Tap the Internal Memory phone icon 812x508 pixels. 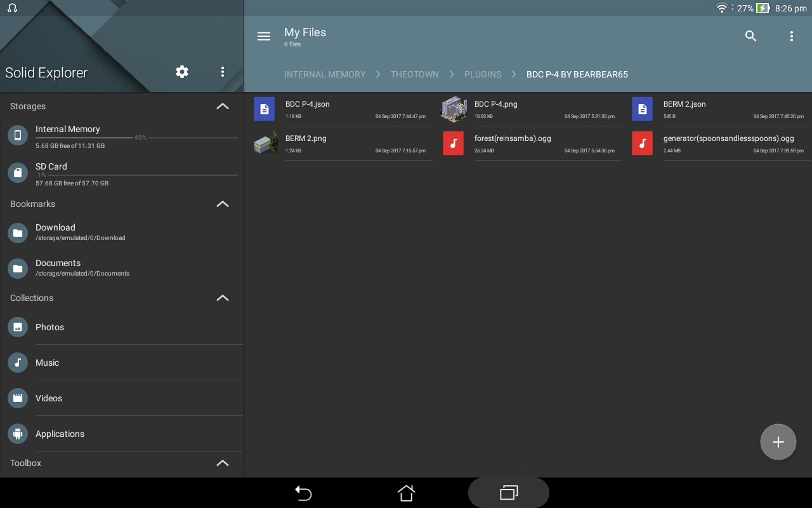point(18,135)
